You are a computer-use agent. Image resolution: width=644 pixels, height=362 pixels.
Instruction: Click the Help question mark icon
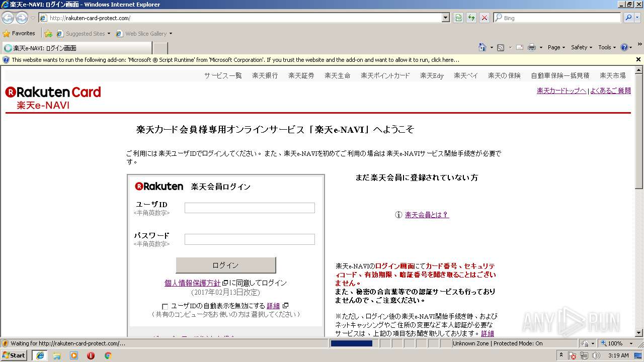point(624,47)
